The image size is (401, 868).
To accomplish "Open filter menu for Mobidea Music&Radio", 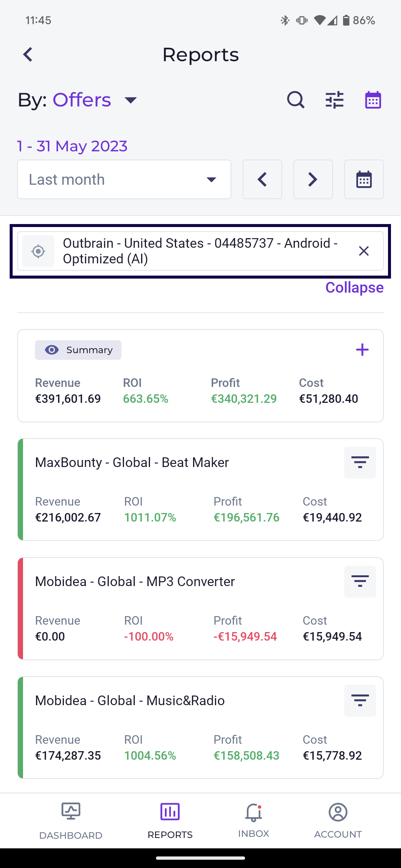I will pos(360,701).
